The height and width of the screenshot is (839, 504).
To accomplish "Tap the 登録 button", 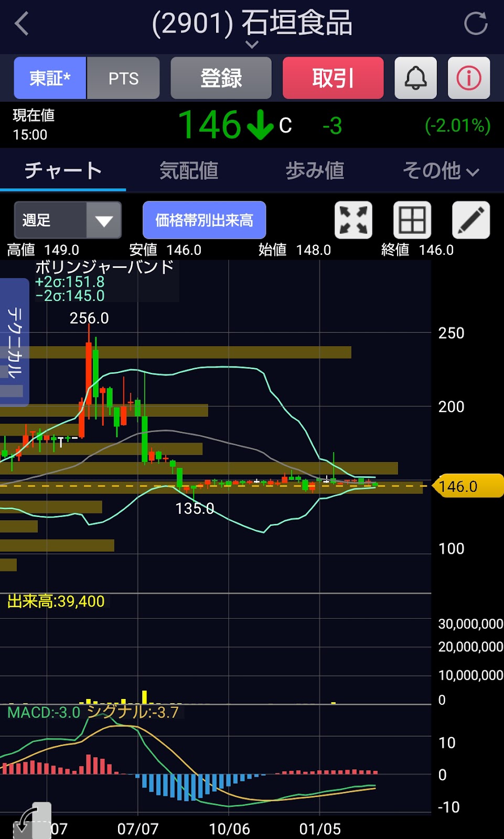I will [221, 78].
